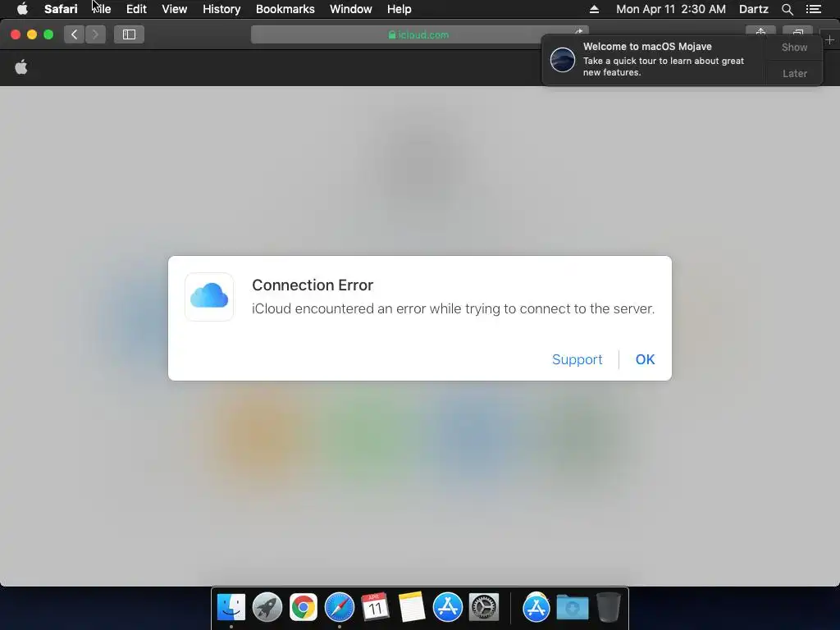Open Google Chrome from the Dock
Image resolution: width=840 pixels, height=630 pixels.
click(x=304, y=607)
